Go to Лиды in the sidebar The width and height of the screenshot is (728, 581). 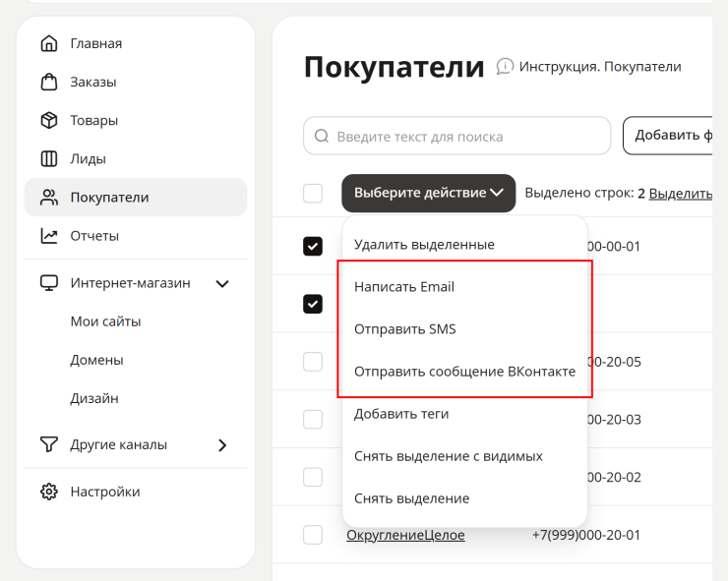click(x=135, y=158)
